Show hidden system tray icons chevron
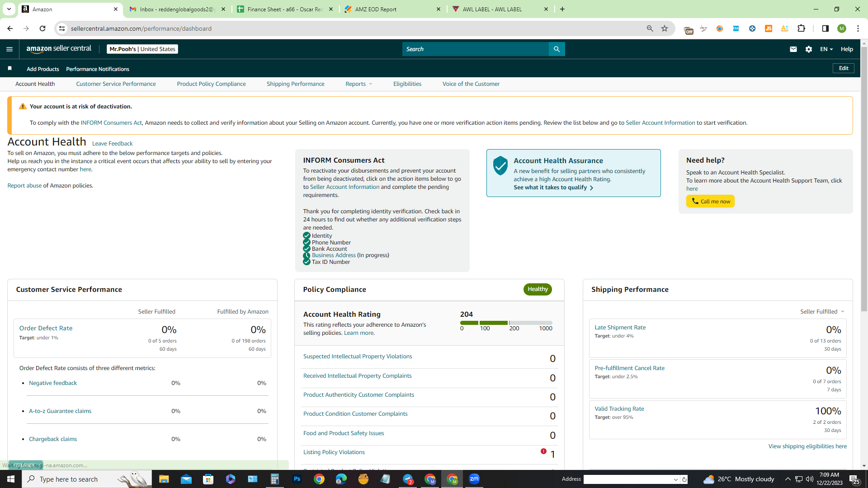 pos(788,479)
